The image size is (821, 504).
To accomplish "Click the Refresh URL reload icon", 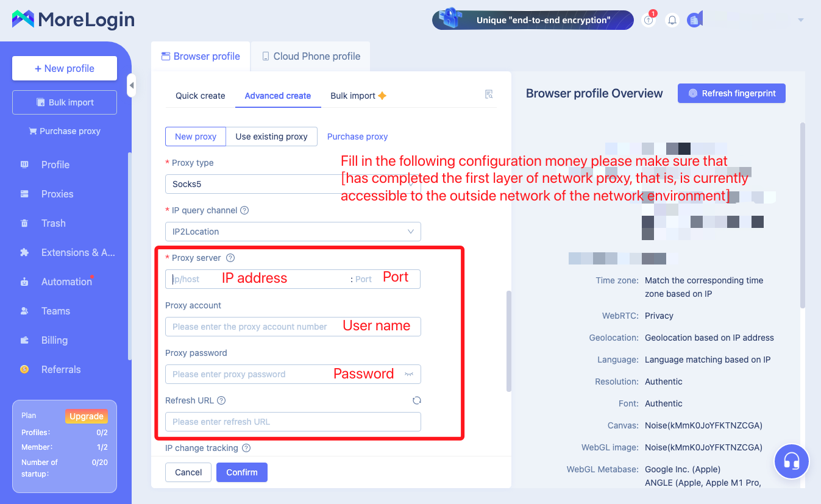I will 417,400.
